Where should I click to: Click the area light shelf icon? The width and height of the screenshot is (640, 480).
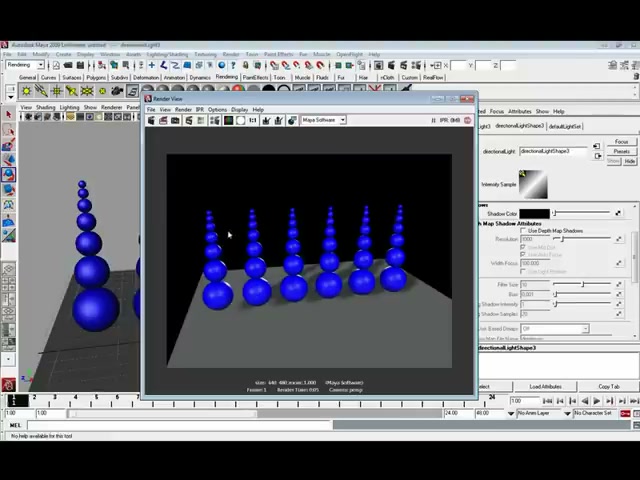pyautogui.click(x=87, y=91)
